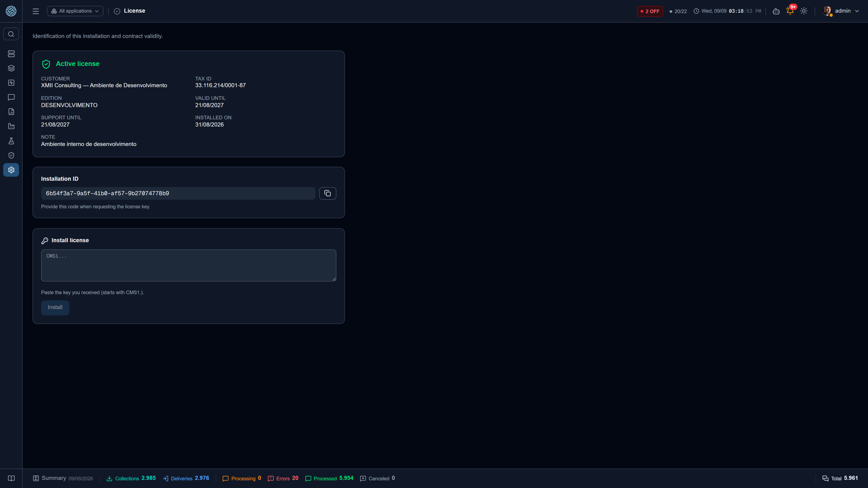Toggle the light/dark theme sun icon

[804, 11]
